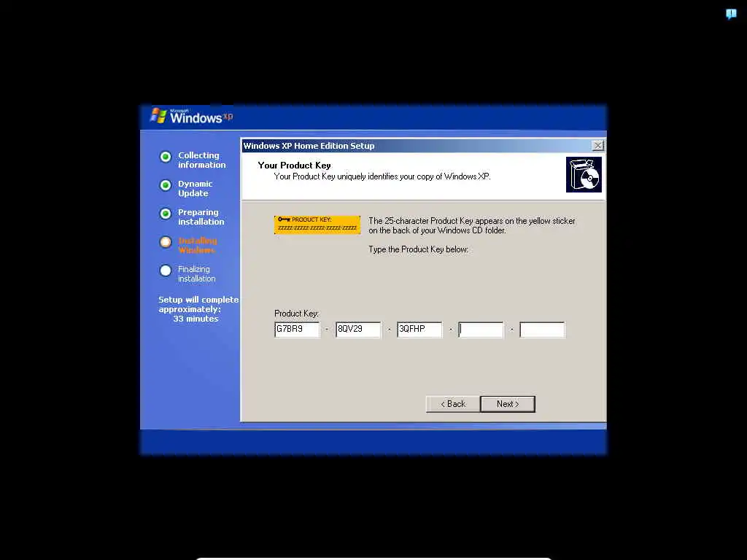Select the first product key field containing G7BR9
Image resolution: width=747 pixels, height=560 pixels.
(x=297, y=330)
